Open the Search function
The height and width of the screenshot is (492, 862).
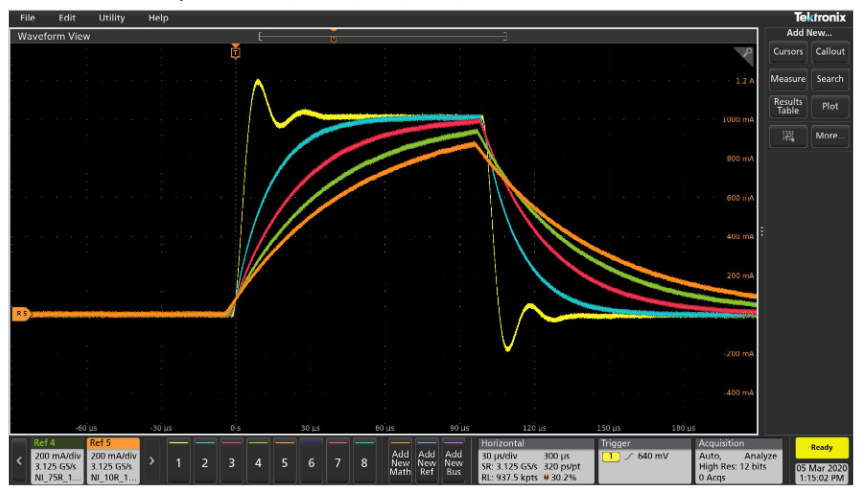[x=829, y=79]
